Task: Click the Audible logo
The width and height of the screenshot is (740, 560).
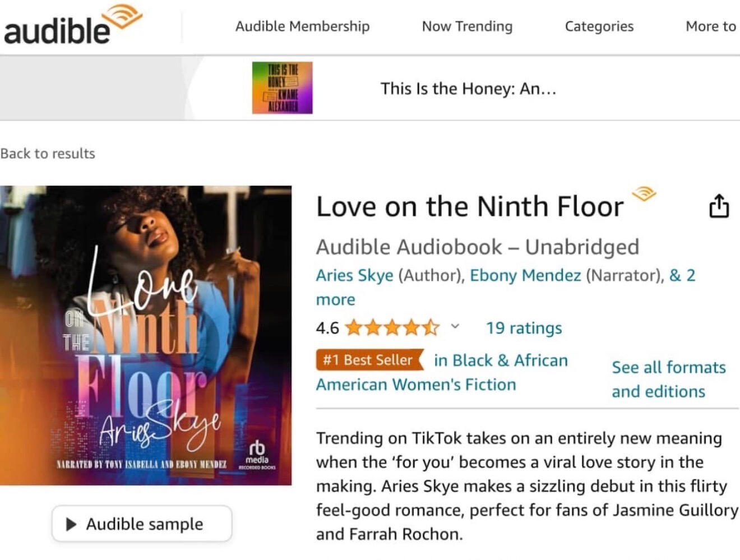Action: 72,26
